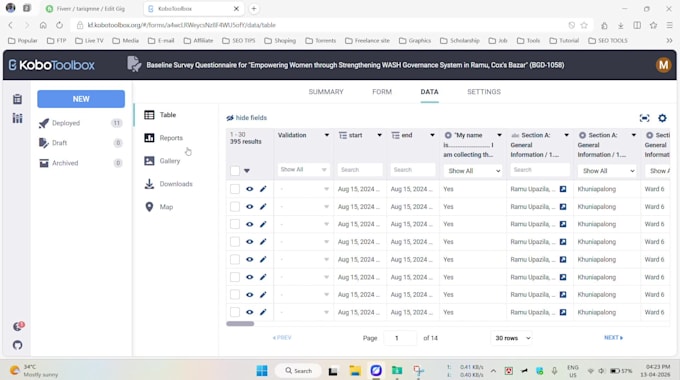Screen dimensions: 680x380
Task: Toggle fullscreen table view icon
Action: tap(644, 118)
